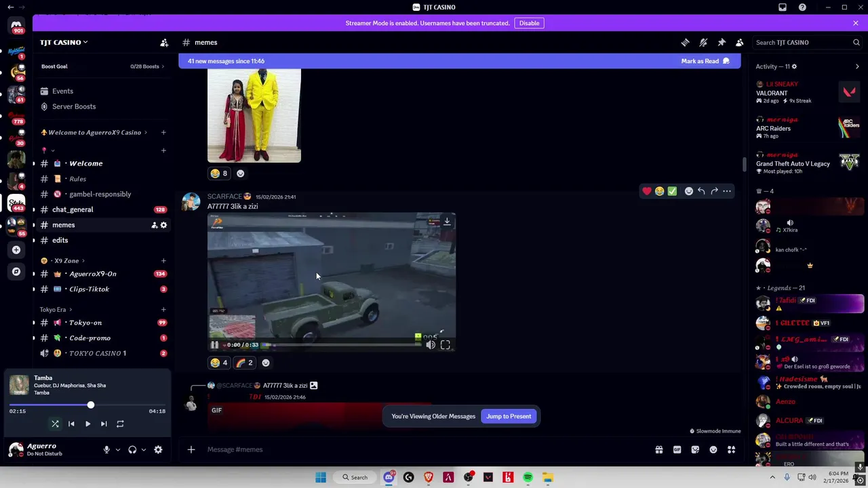Open the edits channel

(102, 240)
